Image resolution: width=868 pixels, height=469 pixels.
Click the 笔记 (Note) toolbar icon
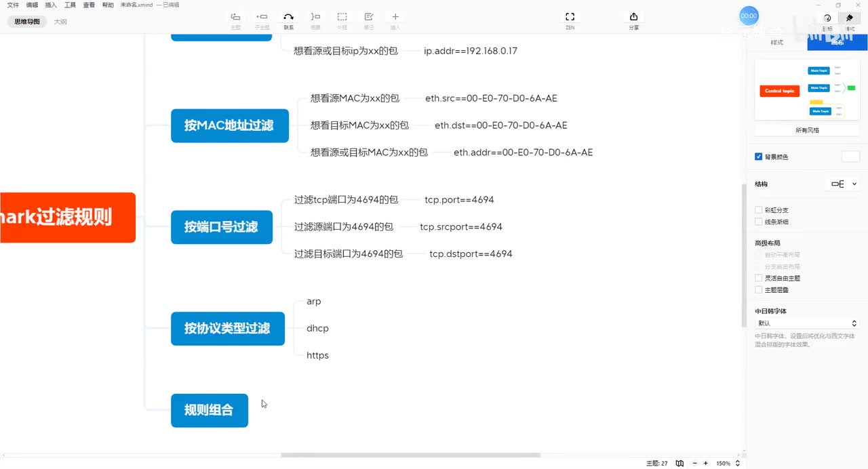[369, 17]
